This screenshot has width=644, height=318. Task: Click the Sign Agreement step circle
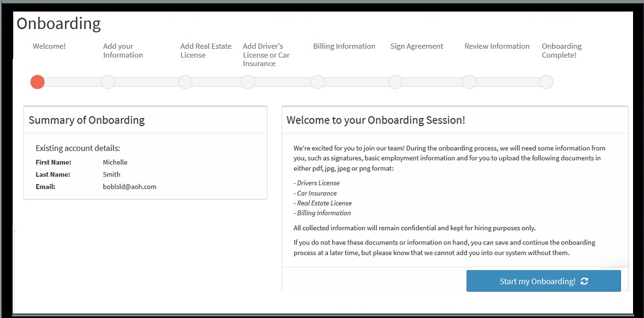click(395, 82)
